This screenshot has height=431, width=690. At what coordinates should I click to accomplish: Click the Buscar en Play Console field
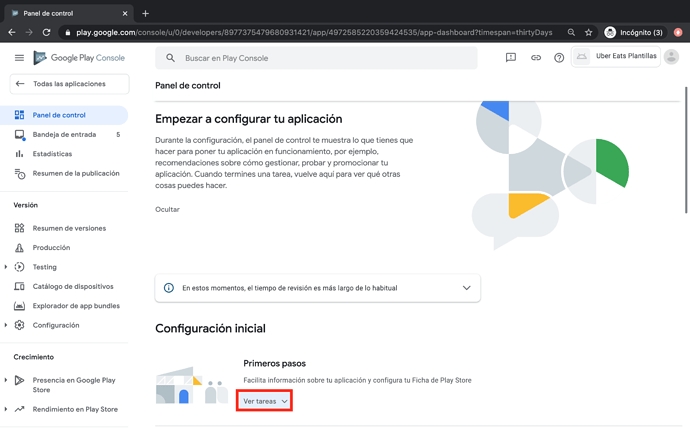(x=320, y=58)
